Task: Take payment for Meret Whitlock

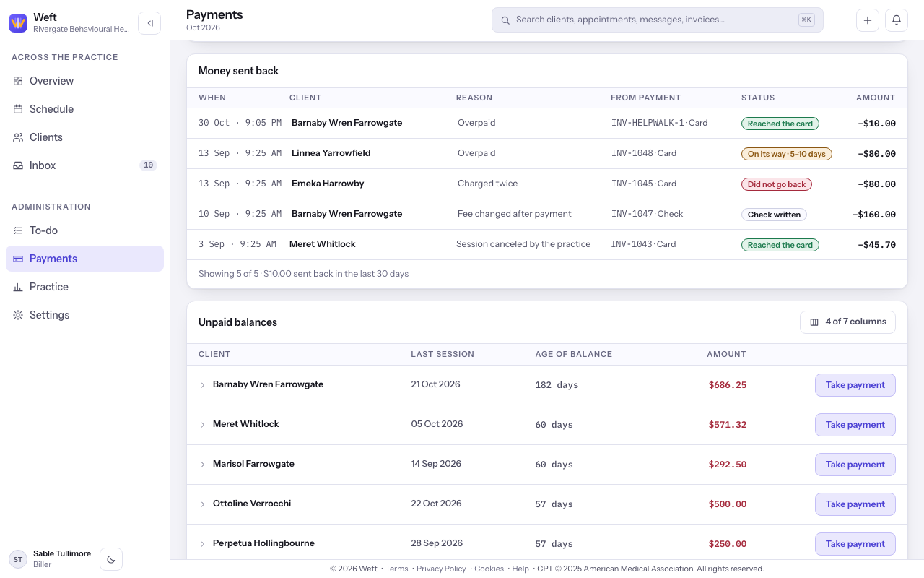Action: (x=855, y=425)
